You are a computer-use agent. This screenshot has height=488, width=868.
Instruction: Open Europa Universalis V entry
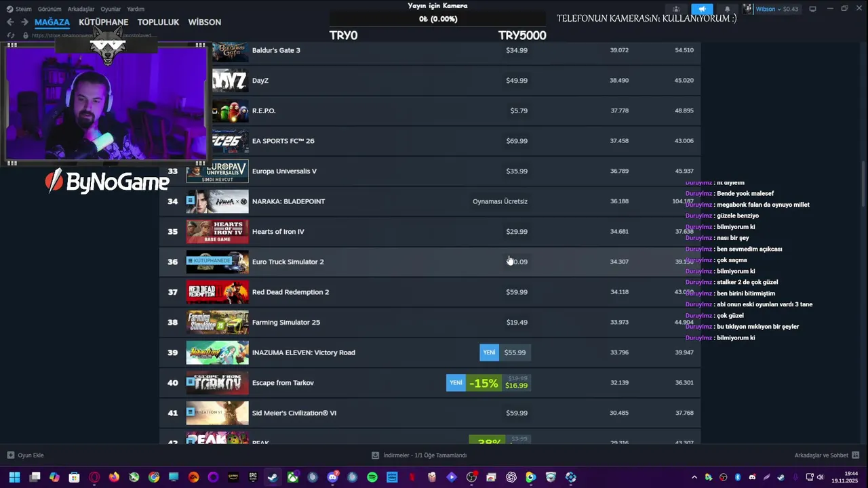429,171
